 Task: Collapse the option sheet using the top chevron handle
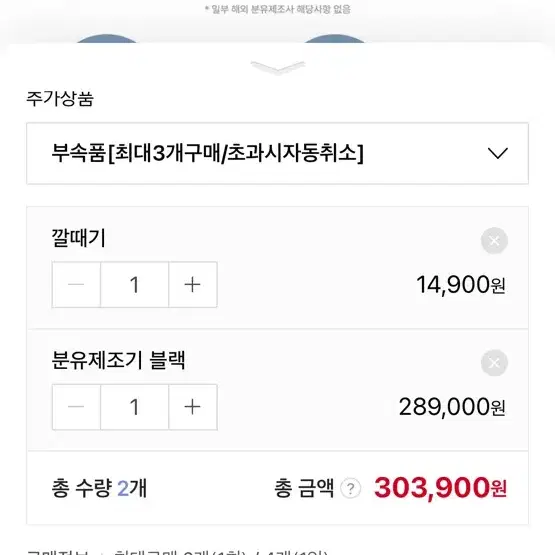pos(278,67)
